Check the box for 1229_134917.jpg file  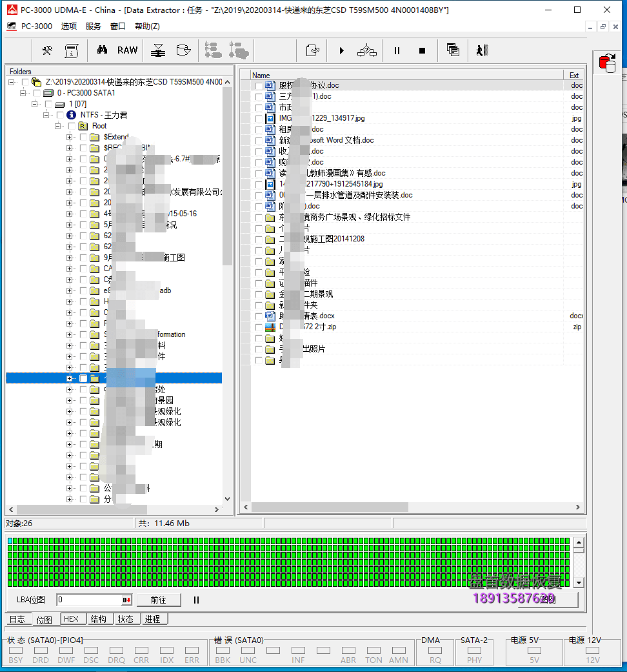click(x=258, y=119)
